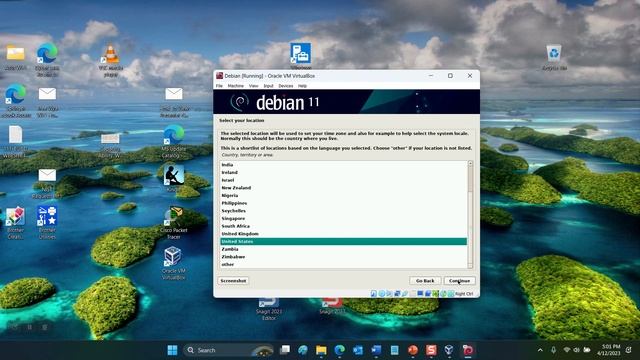Image resolution: width=640 pixels, height=360 pixels.
Task: Open the Windows Start menu
Action: tap(172, 350)
